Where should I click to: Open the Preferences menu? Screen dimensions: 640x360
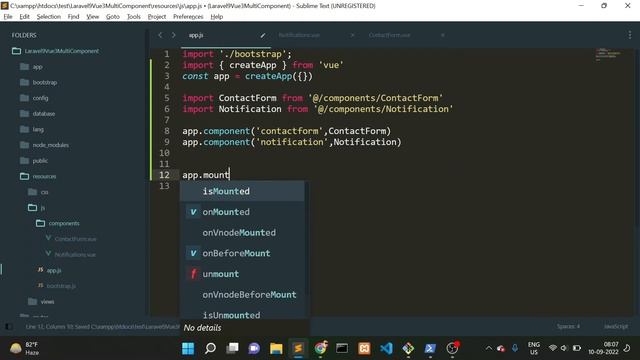coord(188,17)
